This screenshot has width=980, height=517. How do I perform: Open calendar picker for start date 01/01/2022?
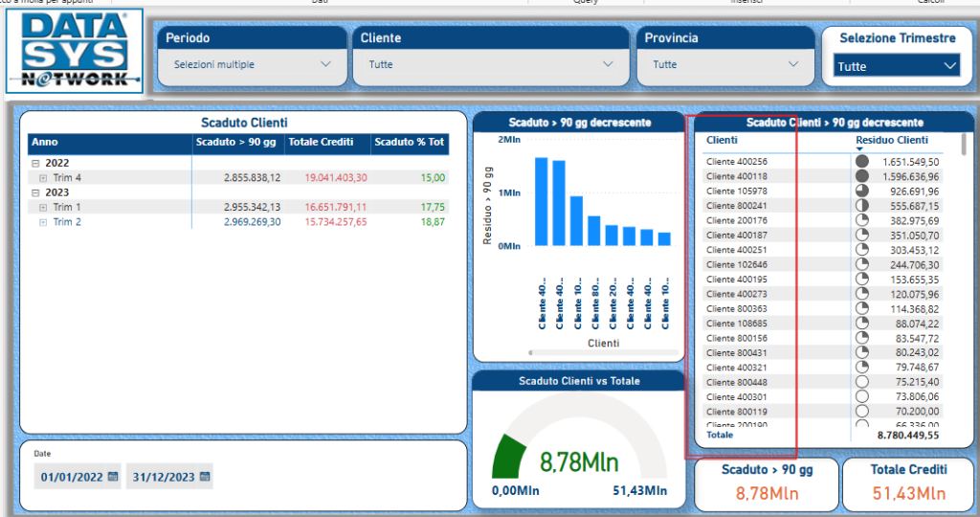[x=113, y=476]
